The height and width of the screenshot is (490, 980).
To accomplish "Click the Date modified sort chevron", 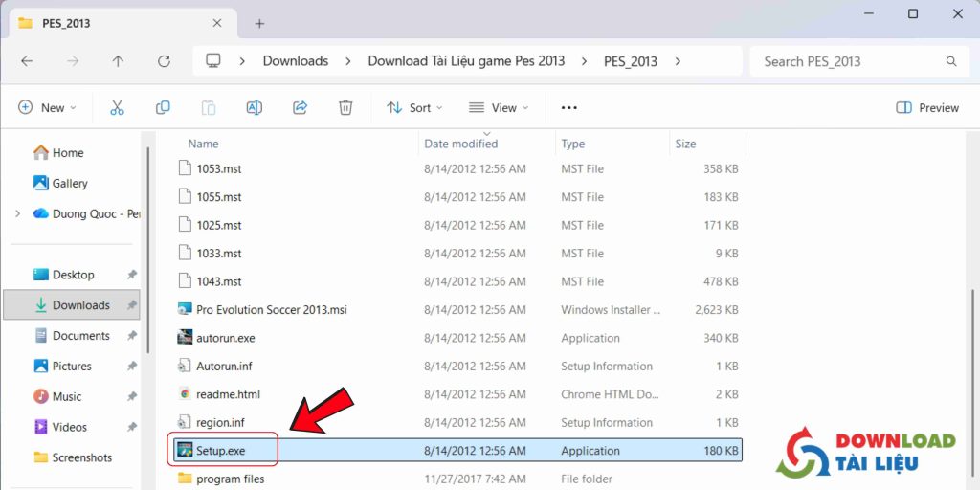I will coord(487,134).
